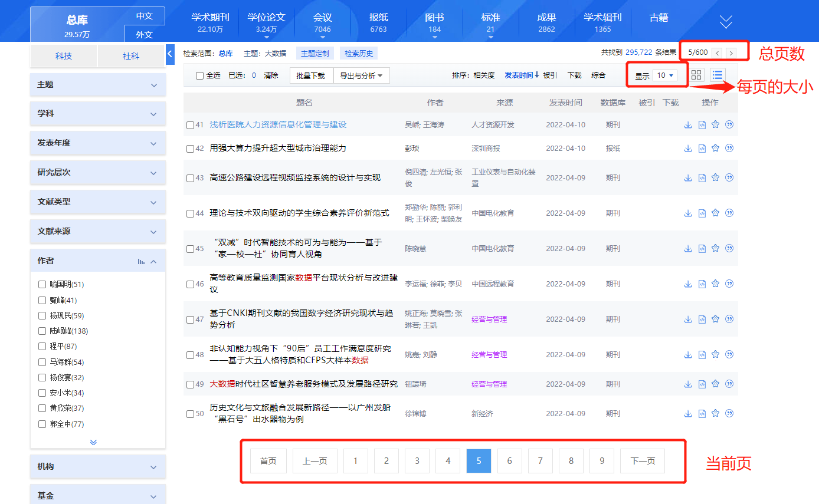The height and width of the screenshot is (504, 819).
Task: Favorite the article in row 43
Action: click(x=715, y=177)
